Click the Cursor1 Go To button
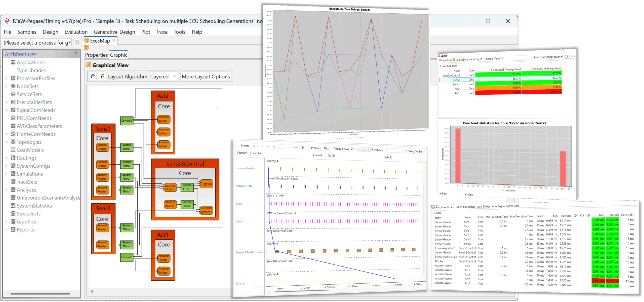 point(257,153)
